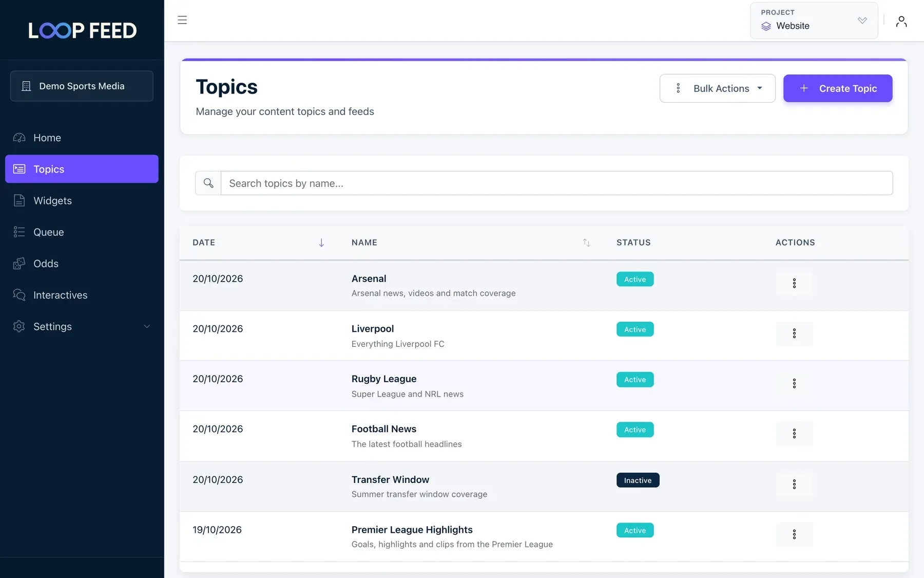Open Widgets in the sidebar

coord(82,200)
